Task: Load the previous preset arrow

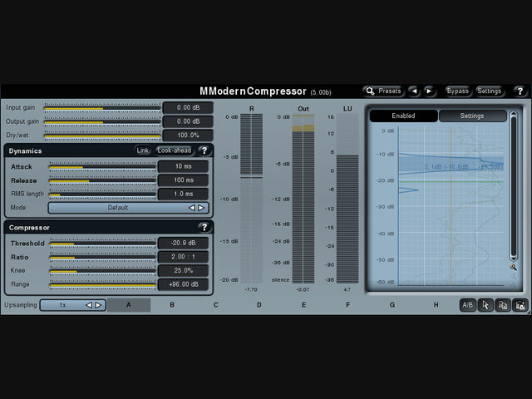Action: [x=414, y=91]
